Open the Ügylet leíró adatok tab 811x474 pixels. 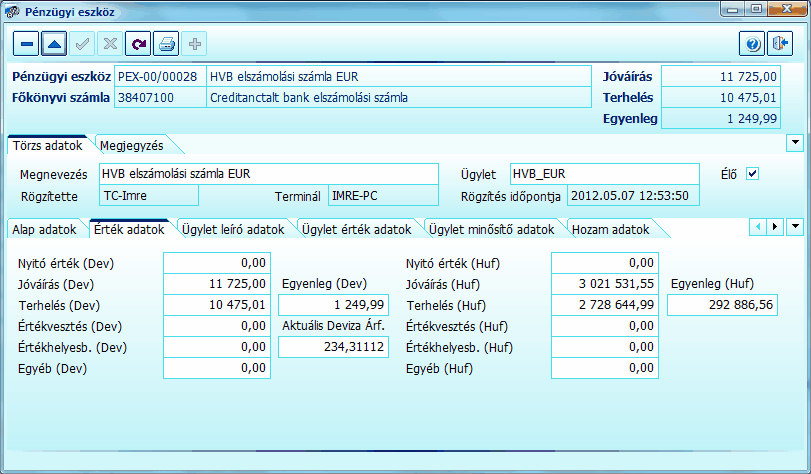click(x=233, y=229)
